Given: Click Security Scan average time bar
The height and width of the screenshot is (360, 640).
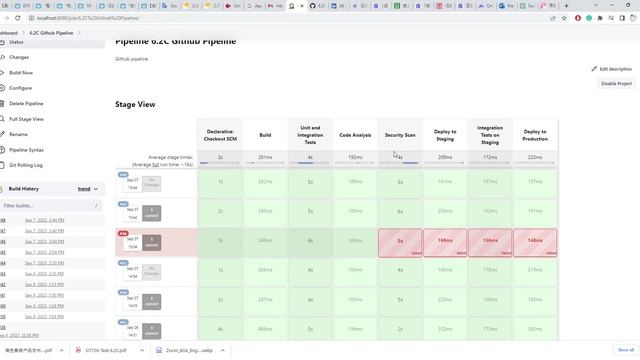Looking at the screenshot, I should 400,163.
